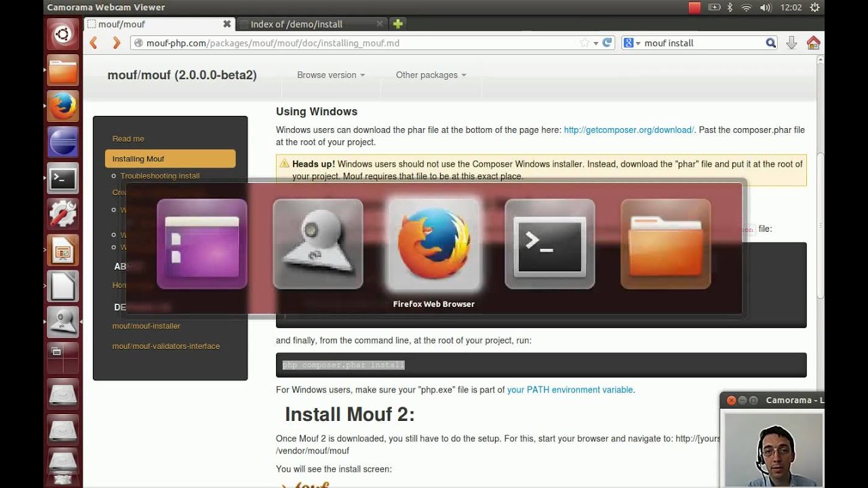Open the search engine selector dropdown
The image size is (868, 488).
tap(632, 43)
